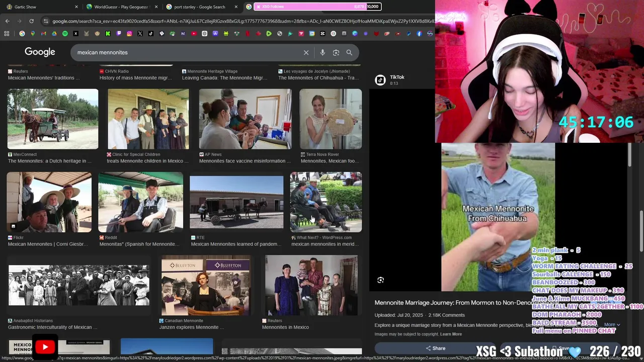
Task: Click the TikTok logo in the preview panel
Action: click(380, 80)
